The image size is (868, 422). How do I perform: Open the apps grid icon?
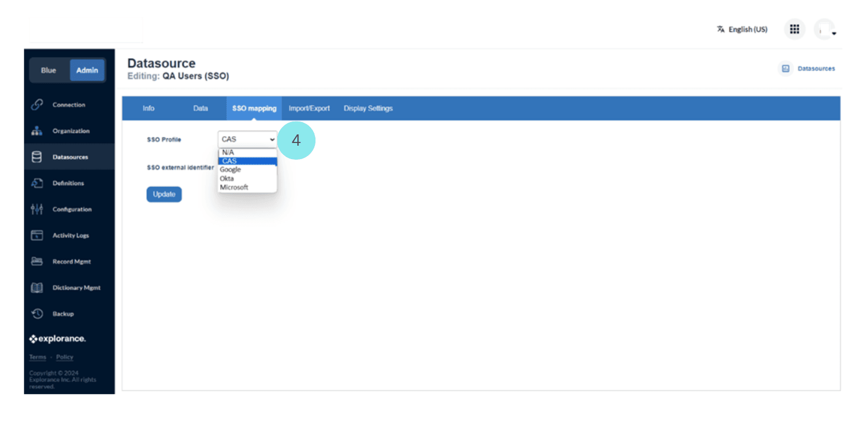click(x=794, y=29)
